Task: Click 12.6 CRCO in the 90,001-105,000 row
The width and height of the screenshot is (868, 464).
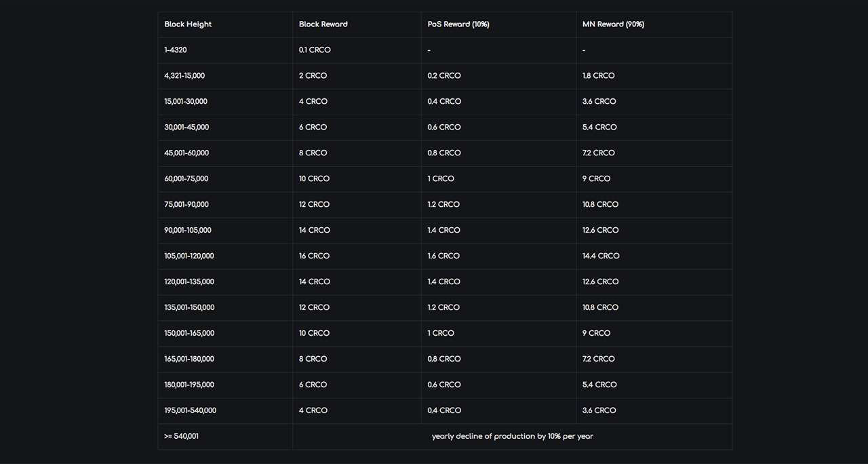Action: pos(654,231)
